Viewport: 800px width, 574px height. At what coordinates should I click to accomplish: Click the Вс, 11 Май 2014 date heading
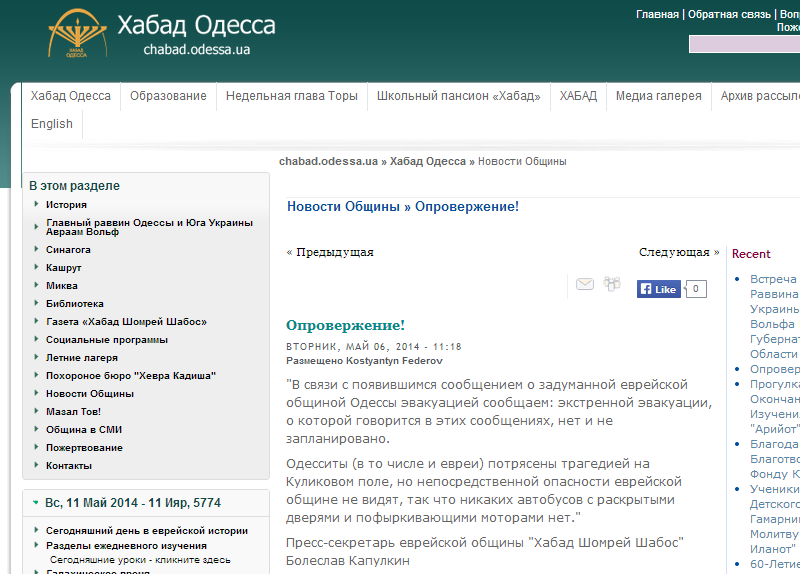pyautogui.click(x=133, y=503)
